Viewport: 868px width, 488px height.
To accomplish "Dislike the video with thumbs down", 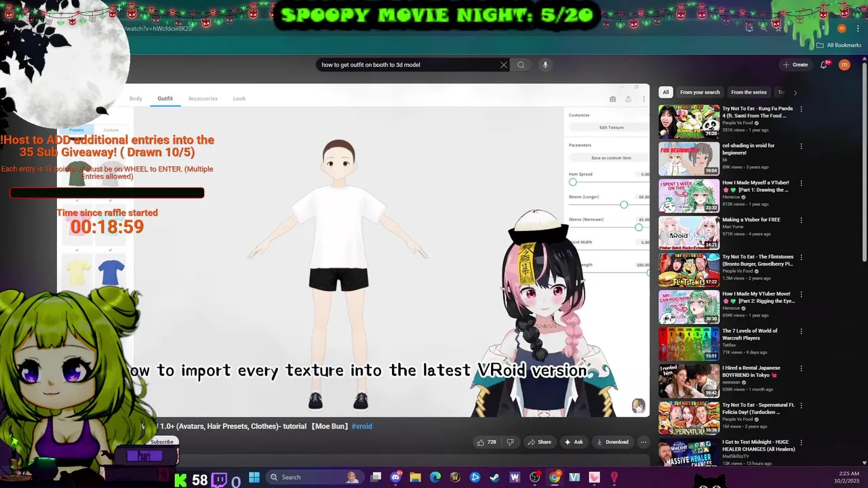I will pyautogui.click(x=510, y=442).
